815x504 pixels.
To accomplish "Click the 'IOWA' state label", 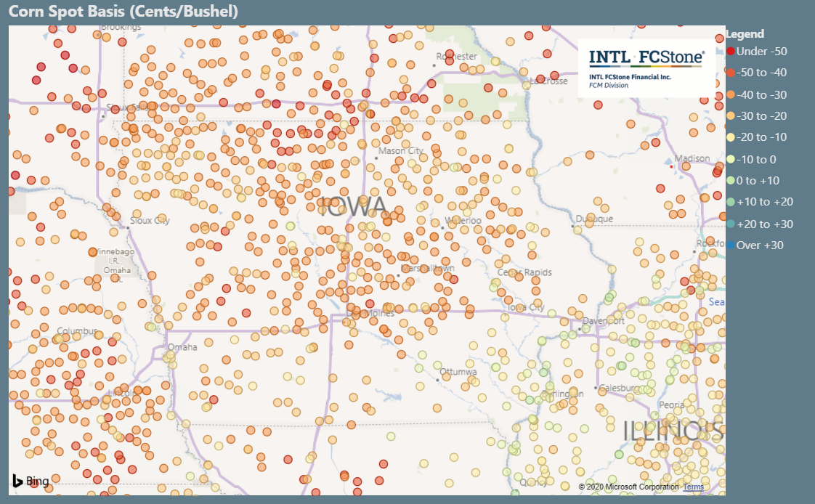I will (352, 206).
